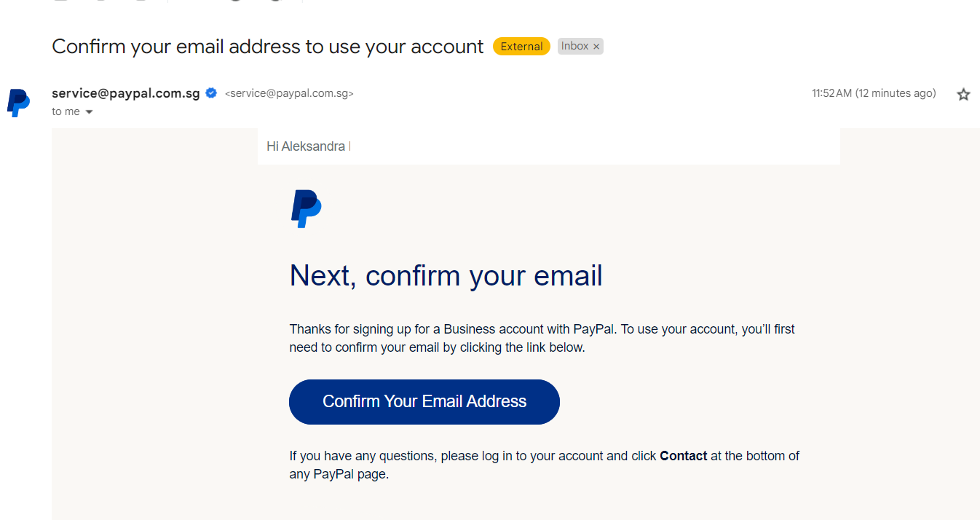Viewport: 980px width, 520px height.
Task: Remove the Inbox label with the x
Action: coord(596,47)
